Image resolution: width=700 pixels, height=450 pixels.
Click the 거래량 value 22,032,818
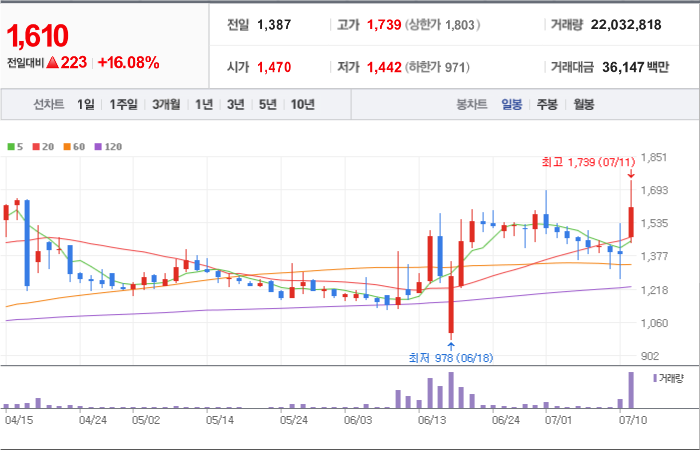(626, 25)
